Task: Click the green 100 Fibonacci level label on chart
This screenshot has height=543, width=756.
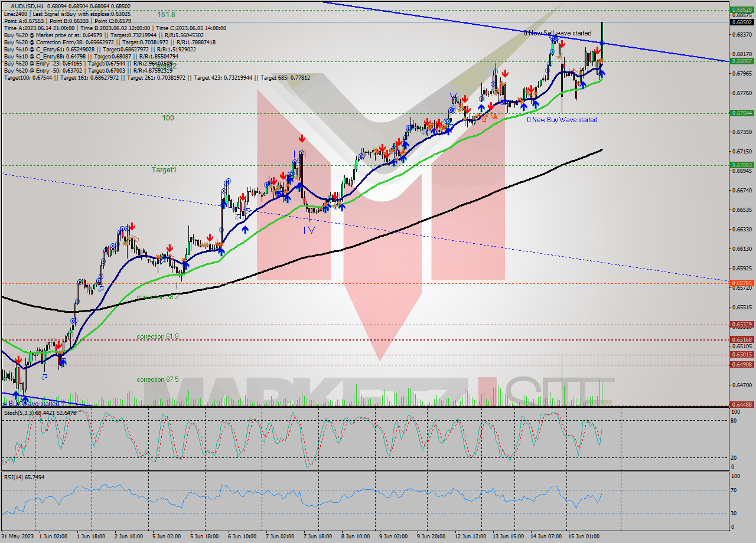Action: 168,118
